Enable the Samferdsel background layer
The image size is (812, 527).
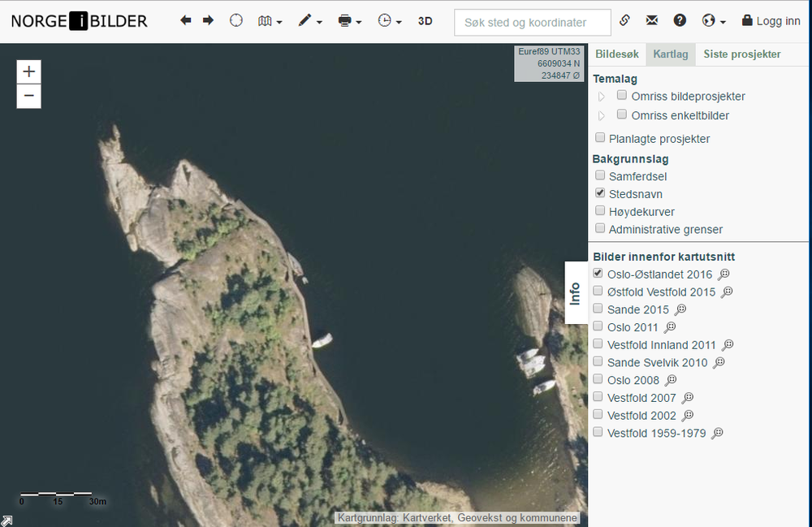(600, 175)
